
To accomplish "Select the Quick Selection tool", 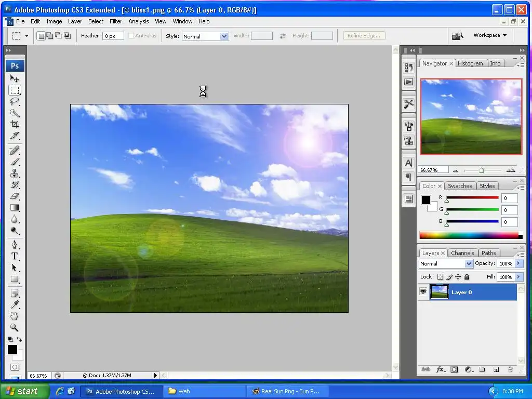I will click(x=14, y=113).
